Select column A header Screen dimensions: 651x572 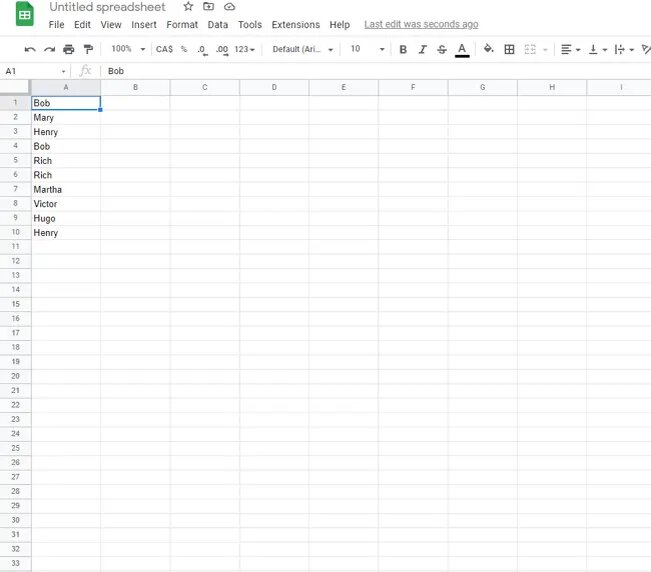(x=66, y=87)
